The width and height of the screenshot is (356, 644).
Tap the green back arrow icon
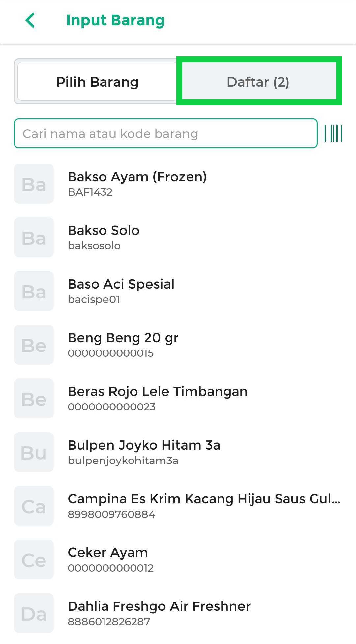click(30, 20)
